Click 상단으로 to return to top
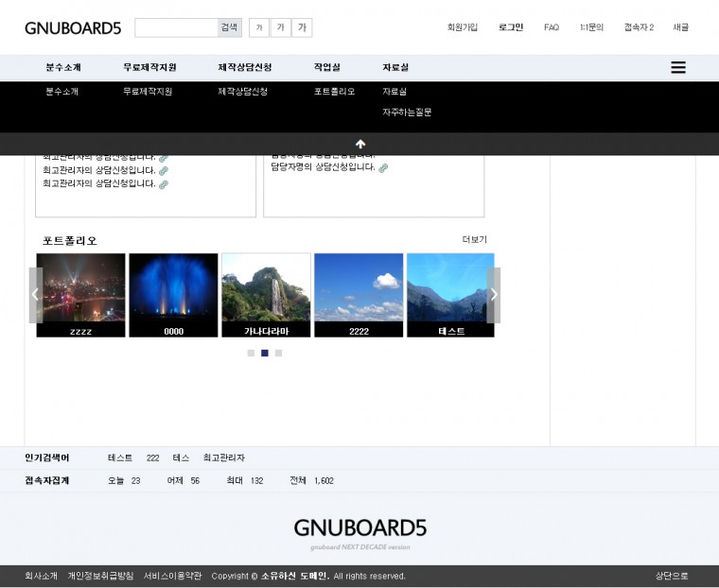Viewport: 719px width, 588px height. [672, 576]
